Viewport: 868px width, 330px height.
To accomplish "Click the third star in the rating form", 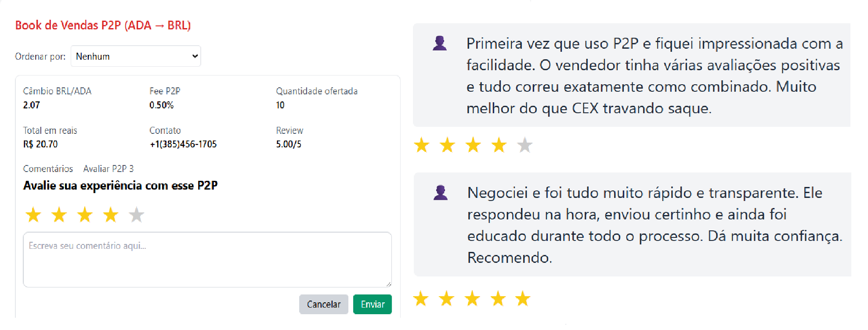I will click(85, 215).
